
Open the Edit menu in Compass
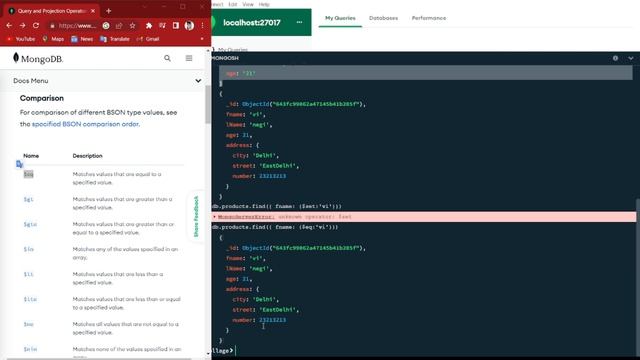[x=233, y=4]
